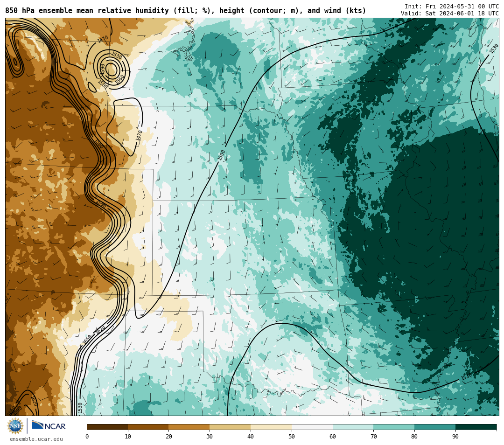This screenshot has width=504, height=445.
Task: Click the center of the closed concentric contours
Action: point(111,70)
